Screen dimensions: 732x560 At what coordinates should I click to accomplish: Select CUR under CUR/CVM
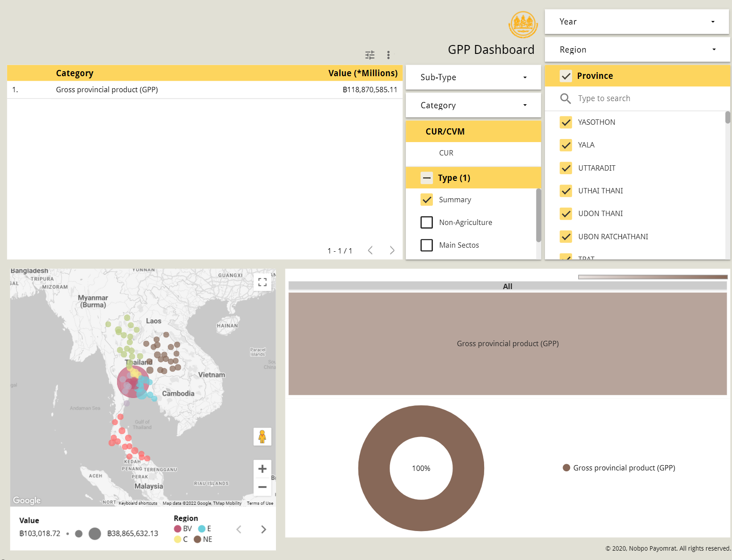coord(446,153)
